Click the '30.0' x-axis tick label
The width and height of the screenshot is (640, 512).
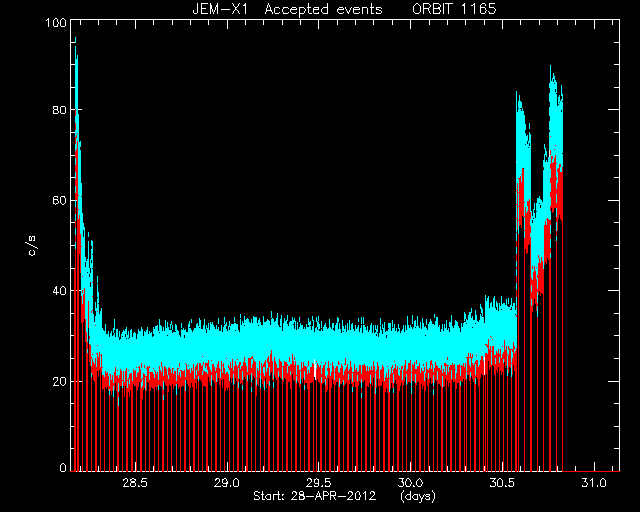click(410, 483)
